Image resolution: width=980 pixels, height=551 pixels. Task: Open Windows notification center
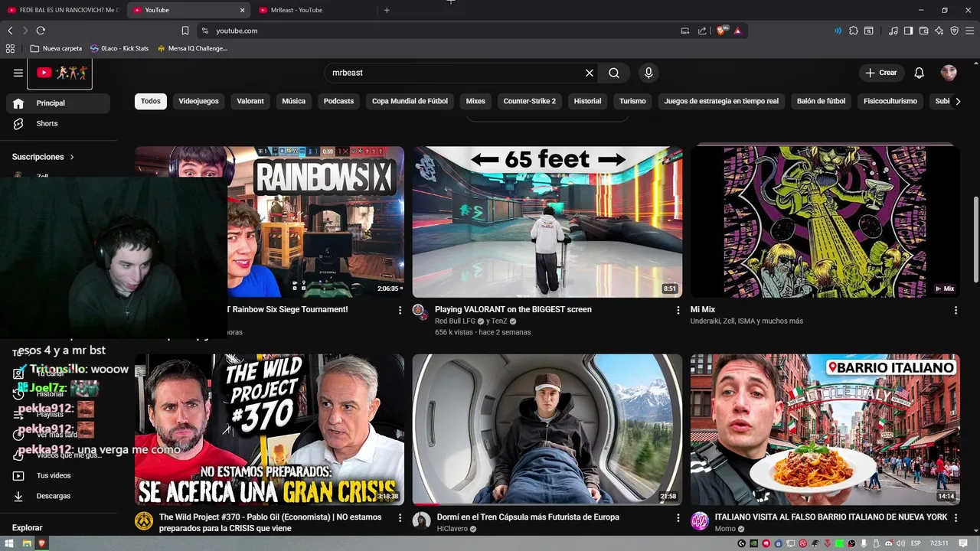click(962, 543)
